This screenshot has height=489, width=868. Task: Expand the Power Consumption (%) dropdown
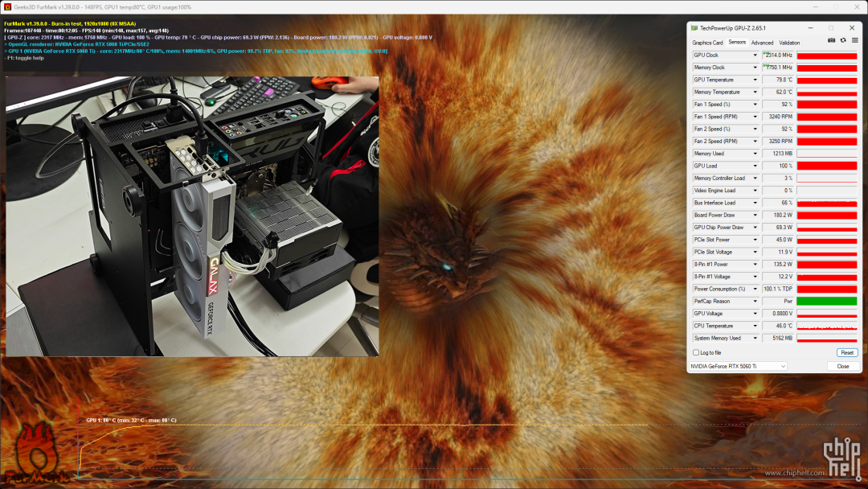coord(755,289)
